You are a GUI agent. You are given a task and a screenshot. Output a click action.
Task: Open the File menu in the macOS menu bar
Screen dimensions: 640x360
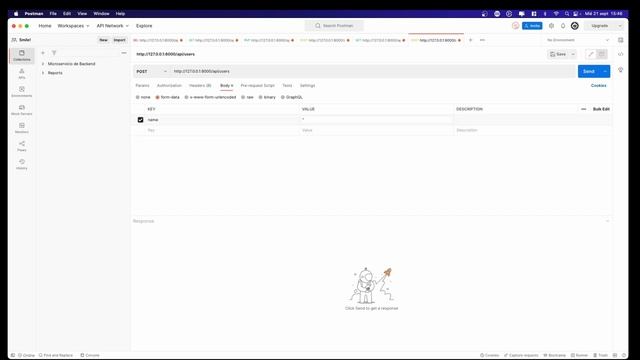53,13
